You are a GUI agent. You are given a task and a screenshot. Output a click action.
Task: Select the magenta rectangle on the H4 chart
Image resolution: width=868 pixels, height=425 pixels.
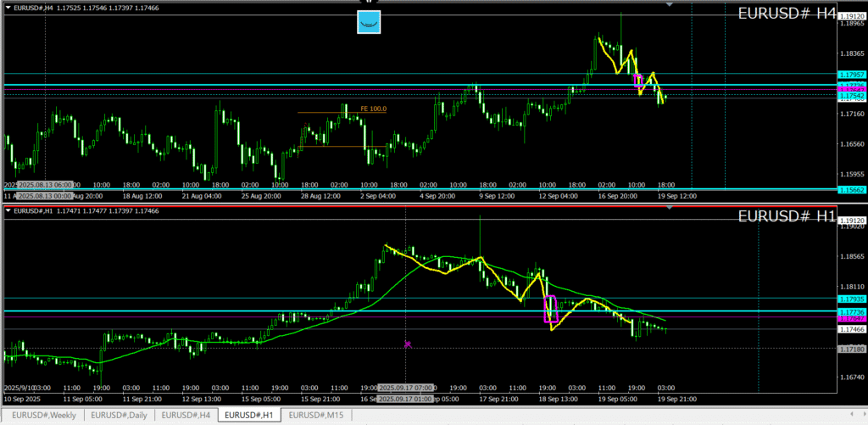639,81
